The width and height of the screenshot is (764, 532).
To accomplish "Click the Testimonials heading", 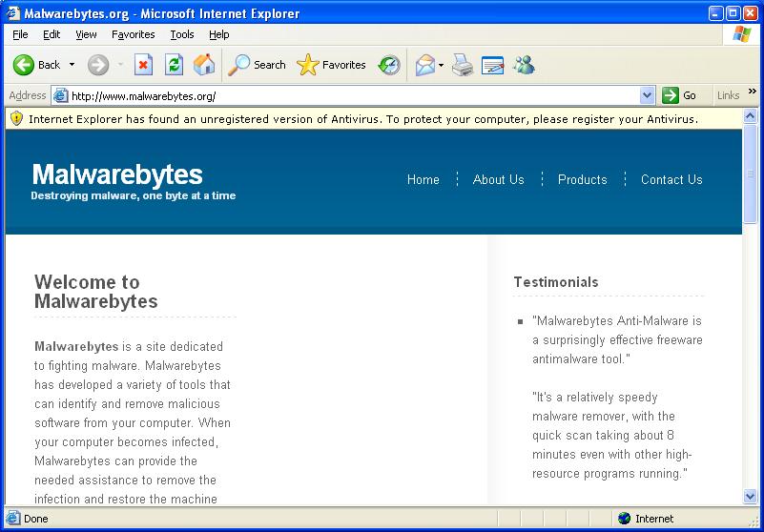I will 556,282.
